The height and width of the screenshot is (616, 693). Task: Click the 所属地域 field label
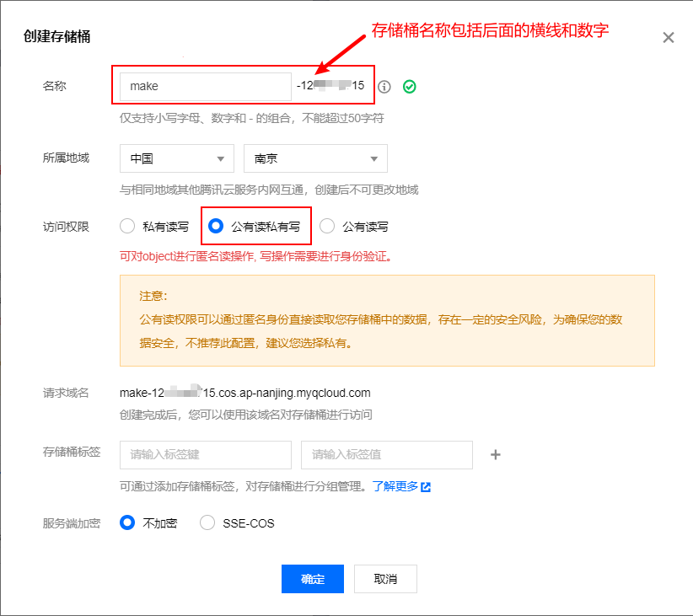pyautogui.click(x=66, y=158)
